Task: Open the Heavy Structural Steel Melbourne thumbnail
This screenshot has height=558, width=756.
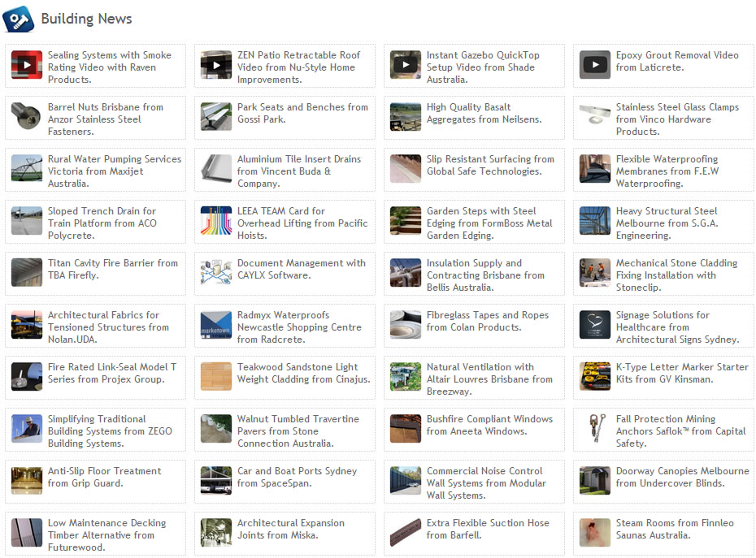Action: click(595, 221)
